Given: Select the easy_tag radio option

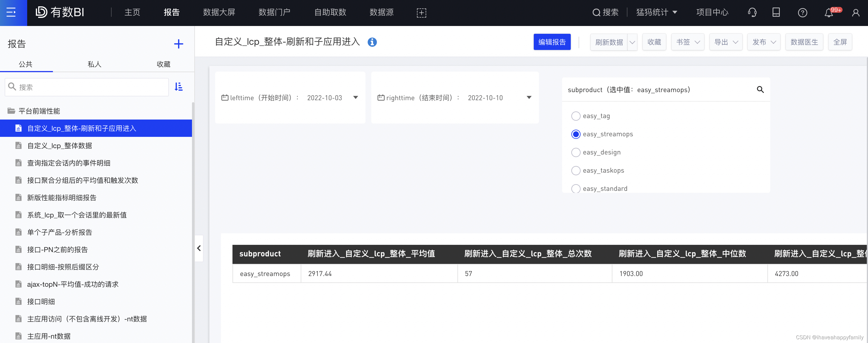Looking at the screenshot, I should point(576,116).
